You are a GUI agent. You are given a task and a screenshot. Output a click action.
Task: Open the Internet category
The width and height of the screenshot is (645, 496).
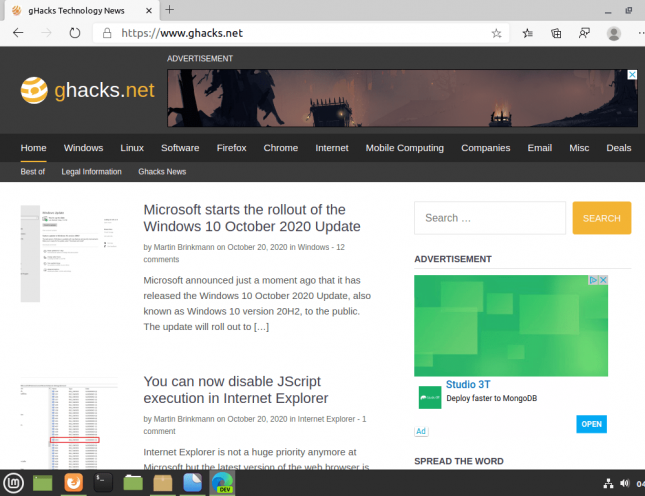[x=332, y=148]
